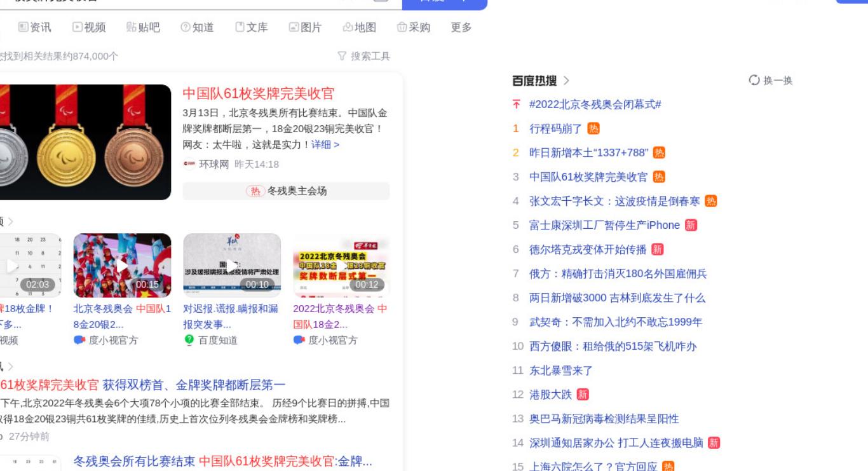Screen dimensions: 868x471
Task: Click the medals thumbnail image
Action: click(x=85, y=142)
